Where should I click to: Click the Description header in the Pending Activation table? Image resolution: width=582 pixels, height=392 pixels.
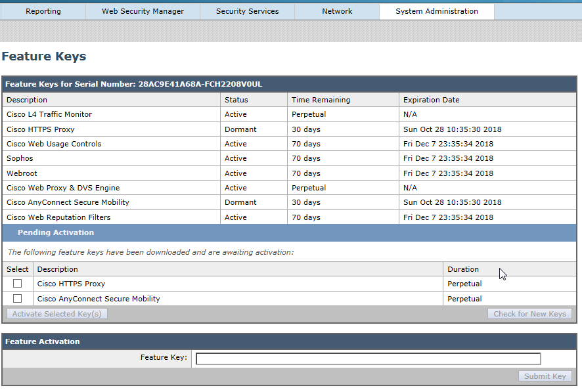[58, 269]
